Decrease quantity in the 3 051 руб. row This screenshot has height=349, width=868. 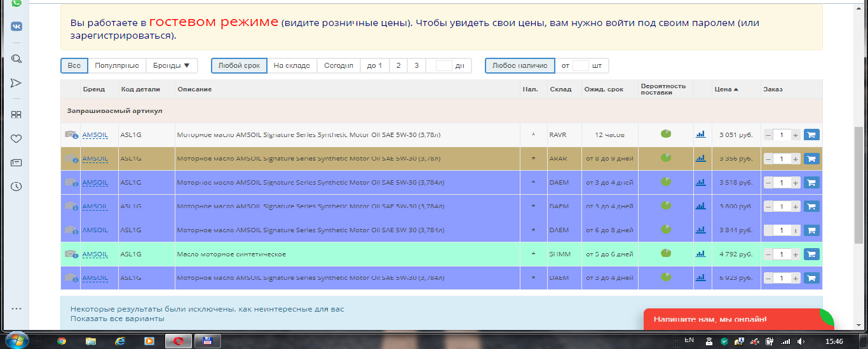tap(768, 135)
